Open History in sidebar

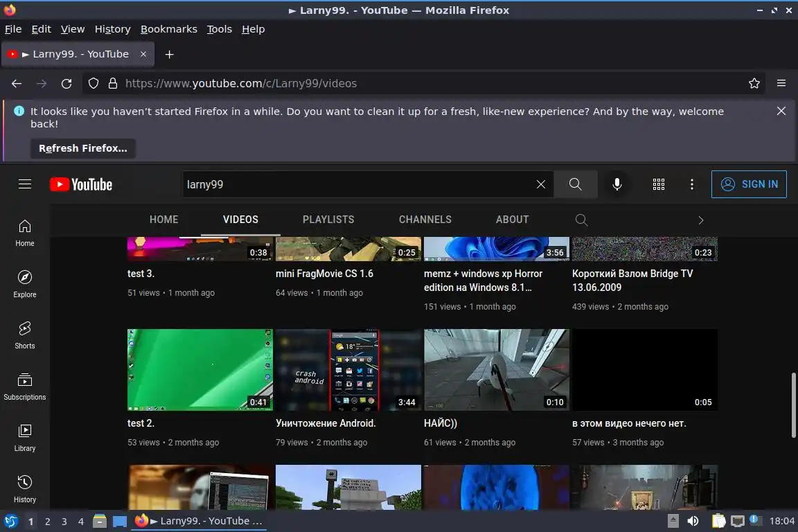click(25, 489)
